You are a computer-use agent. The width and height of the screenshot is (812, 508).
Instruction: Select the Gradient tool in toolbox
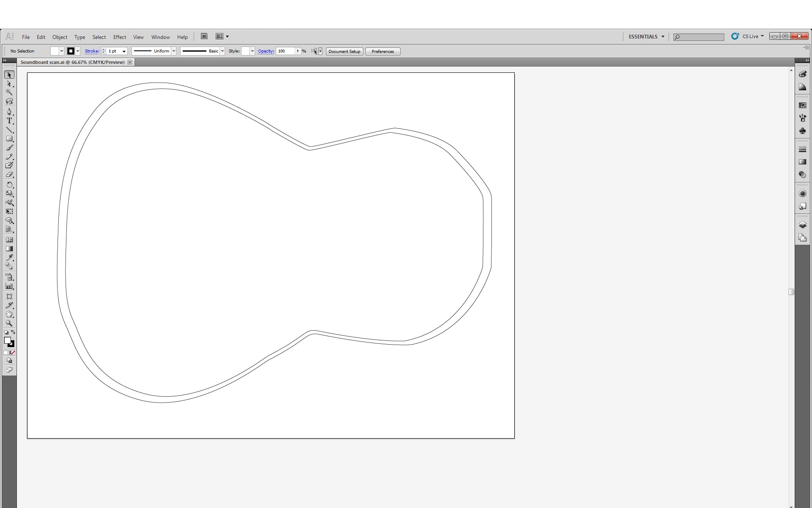click(x=9, y=248)
